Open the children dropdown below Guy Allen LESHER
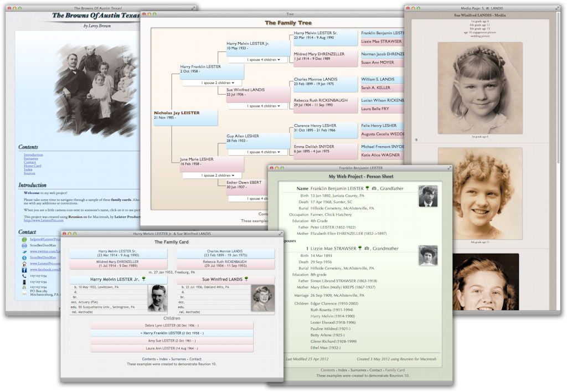This screenshot has width=567, height=392. (262, 152)
